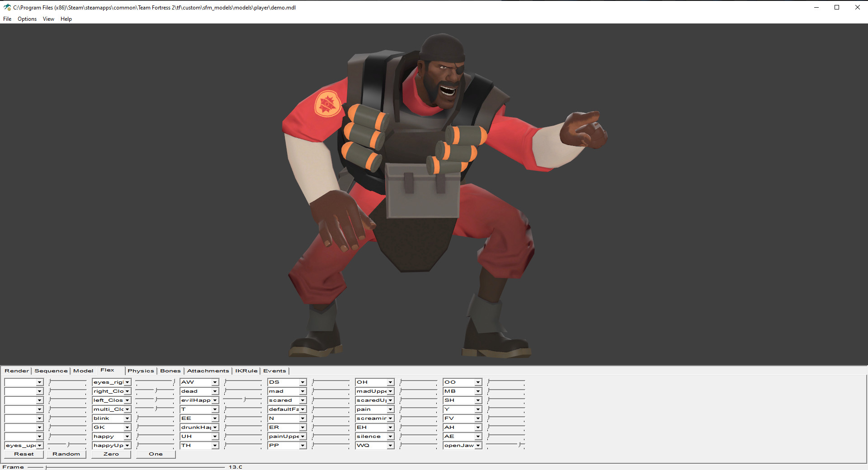Screen dimensions: 868x470
Task: Open the File menu
Action: pyautogui.click(x=7, y=19)
